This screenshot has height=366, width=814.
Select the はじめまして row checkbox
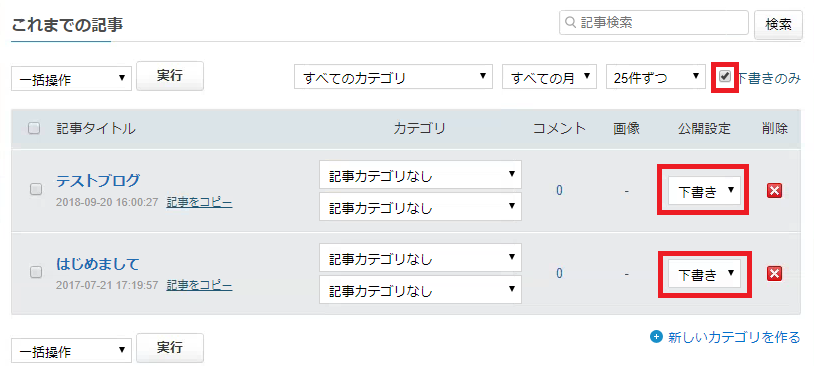click(x=36, y=272)
